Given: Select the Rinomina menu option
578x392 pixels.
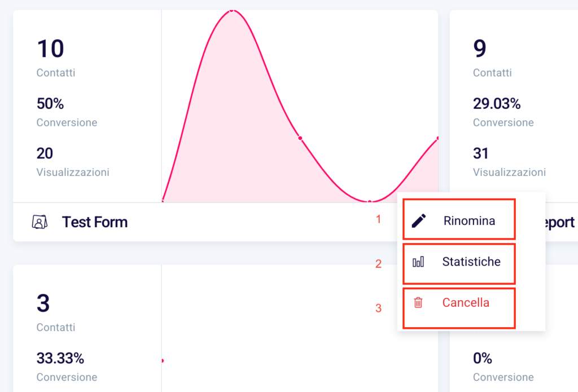Looking at the screenshot, I should [459, 219].
